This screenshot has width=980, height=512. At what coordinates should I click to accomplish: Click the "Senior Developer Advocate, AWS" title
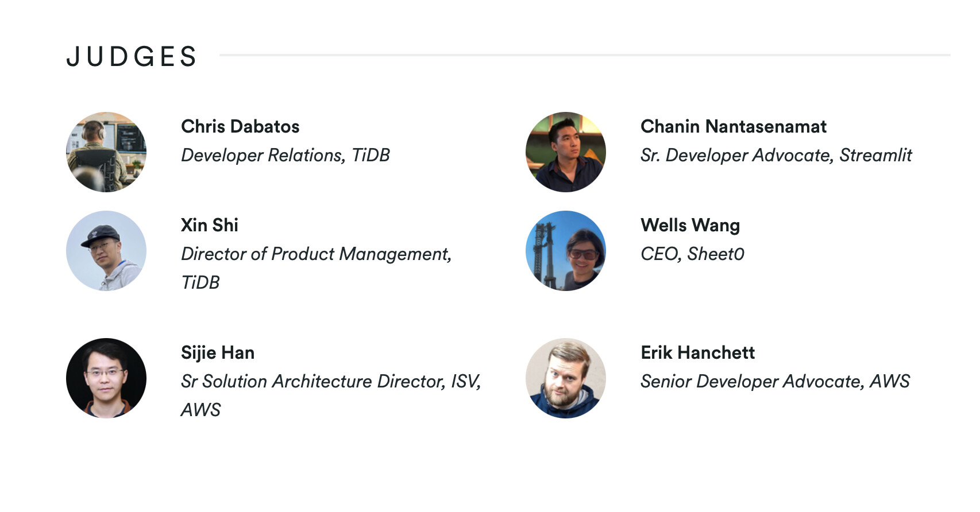coord(775,381)
